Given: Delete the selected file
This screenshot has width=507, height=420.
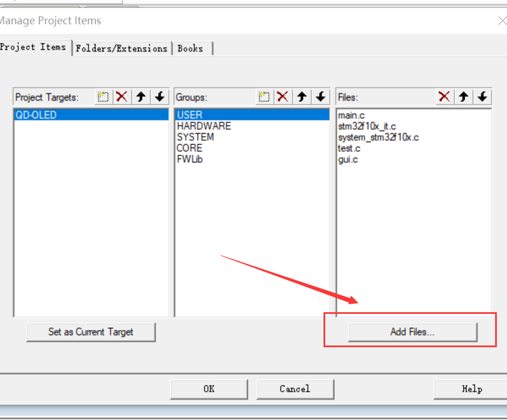Looking at the screenshot, I should point(444,97).
